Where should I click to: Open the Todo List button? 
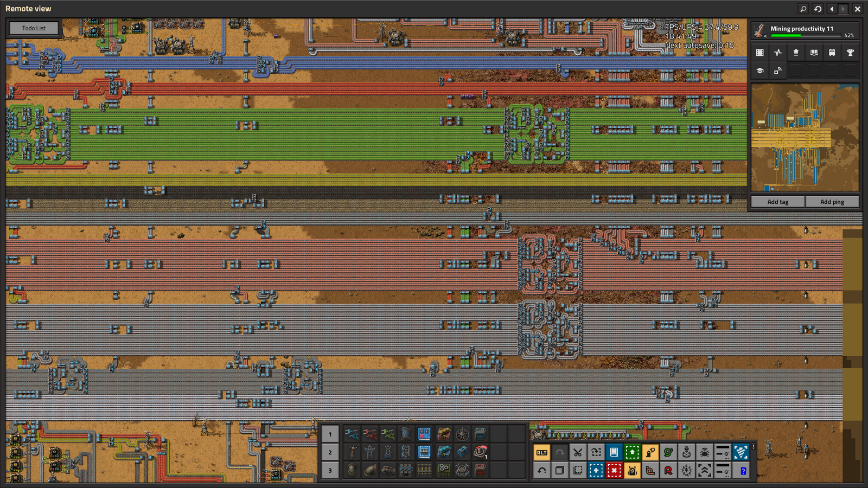pos(34,28)
